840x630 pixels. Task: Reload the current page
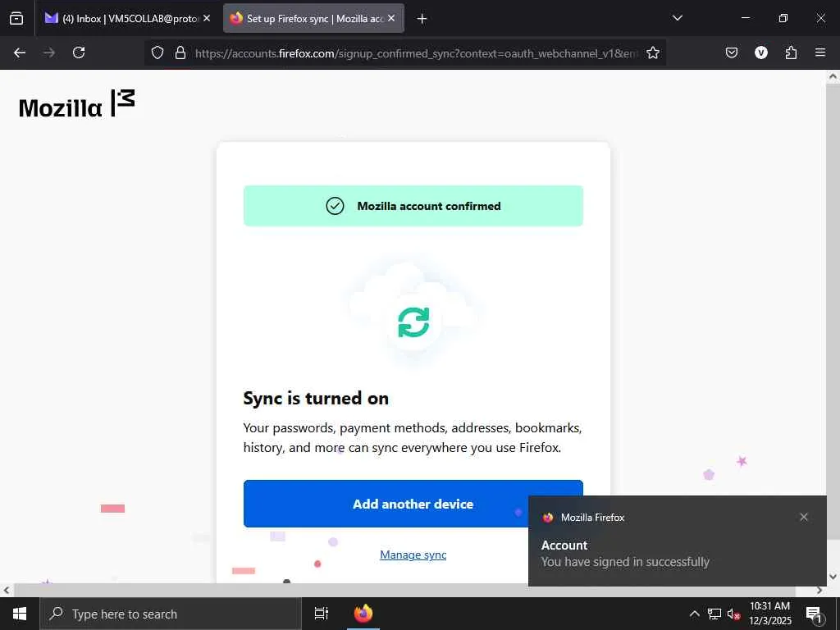(x=79, y=52)
